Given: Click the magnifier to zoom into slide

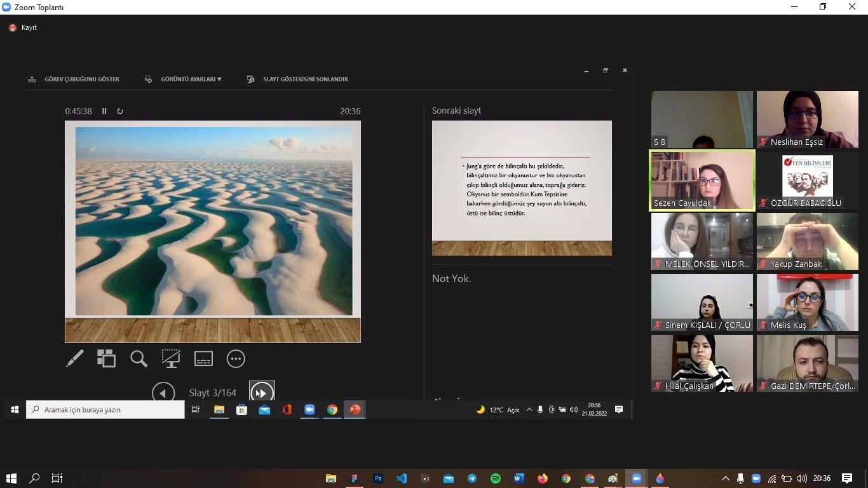Looking at the screenshot, I should (x=139, y=359).
